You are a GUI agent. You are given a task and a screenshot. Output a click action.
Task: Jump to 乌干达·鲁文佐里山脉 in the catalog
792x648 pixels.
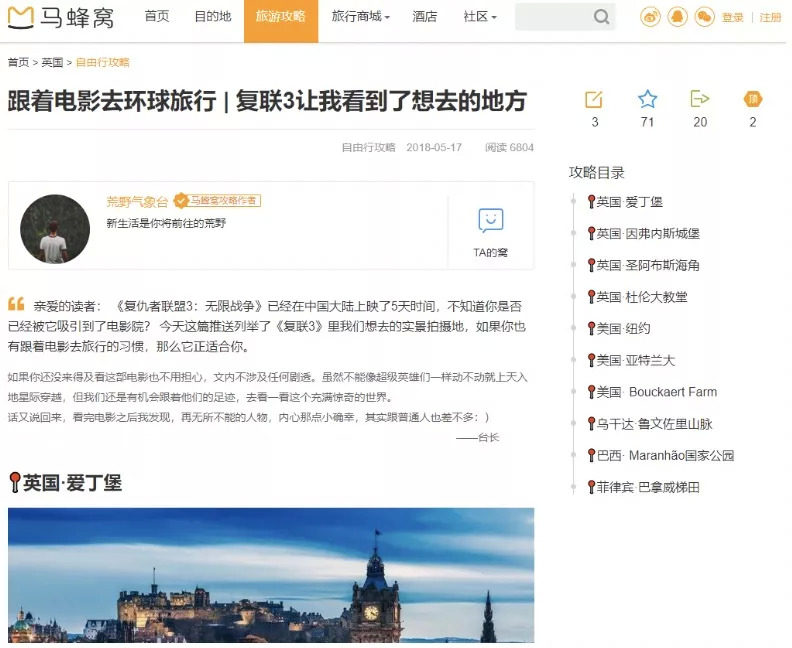pos(650,424)
